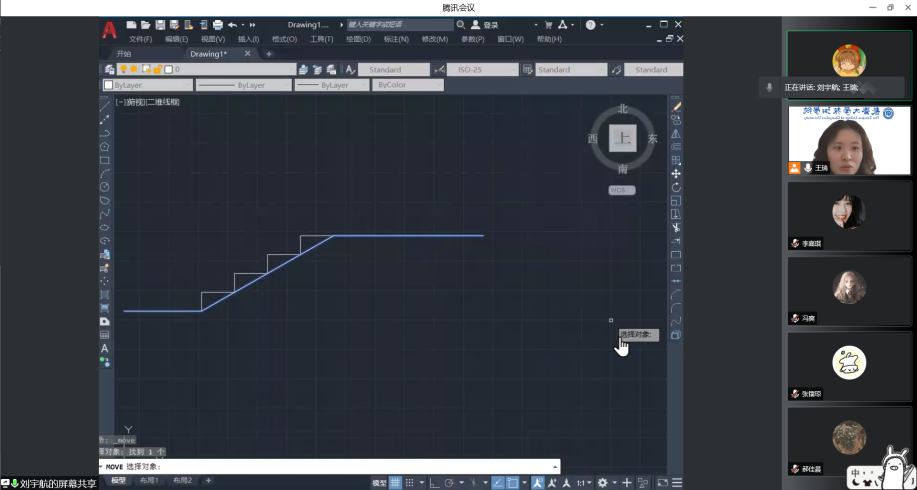Open the 绘图(D) menu

(358, 39)
